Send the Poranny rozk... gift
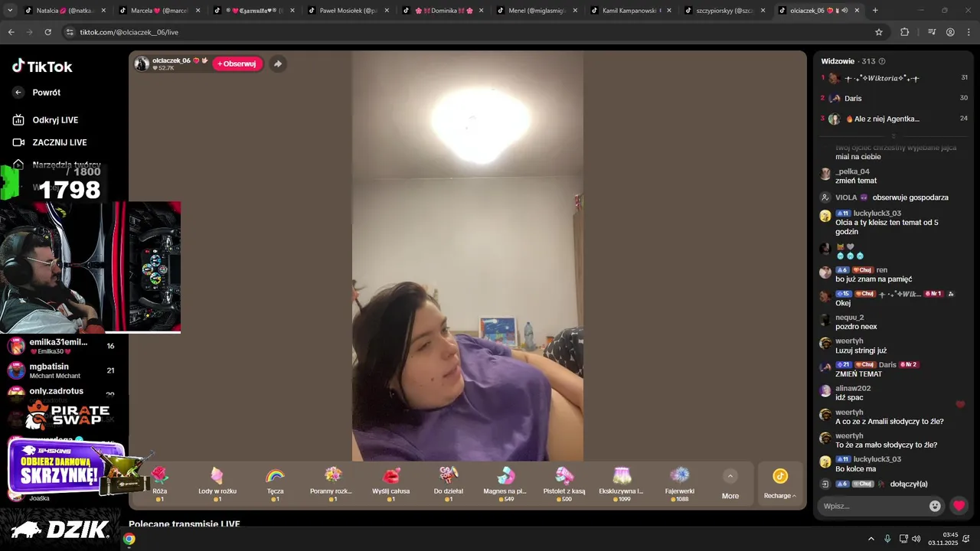The height and width of the screenshot is (551, 980). point(332,484)
